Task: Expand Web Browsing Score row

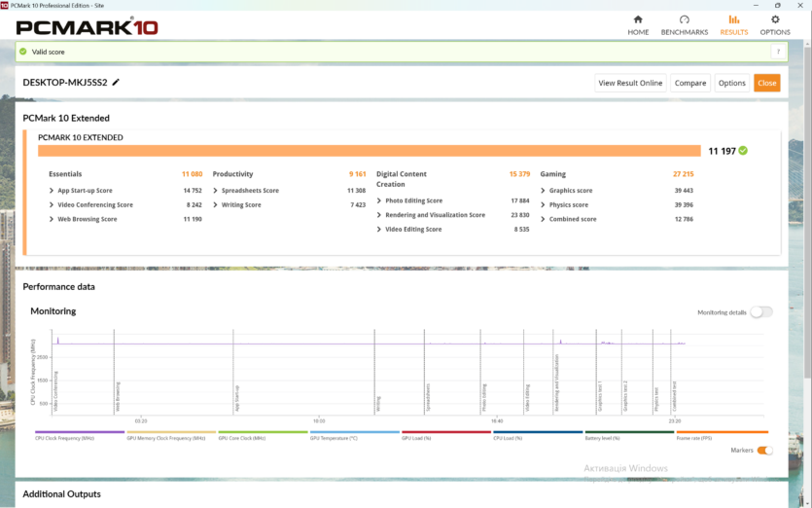Action: (52, 219)
